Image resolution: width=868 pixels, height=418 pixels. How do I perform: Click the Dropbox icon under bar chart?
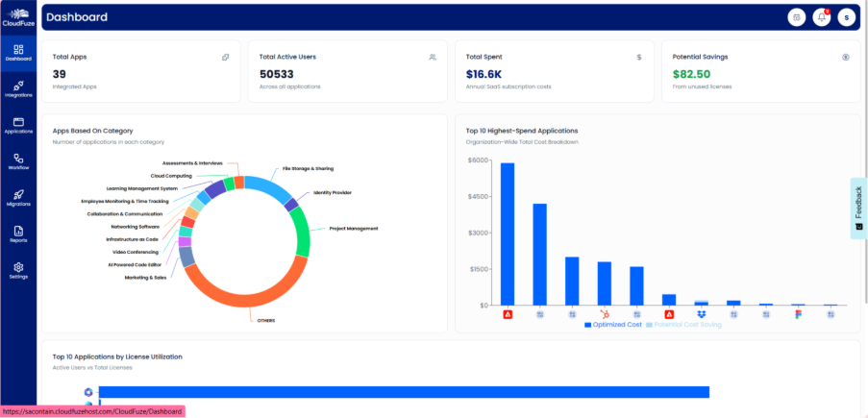coord(702,314)
